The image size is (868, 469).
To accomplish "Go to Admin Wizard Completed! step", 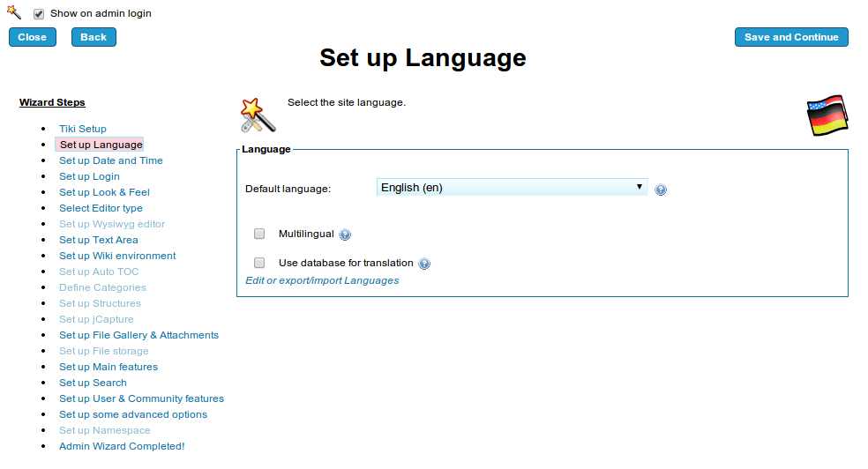I will click(x=123, y=446).
